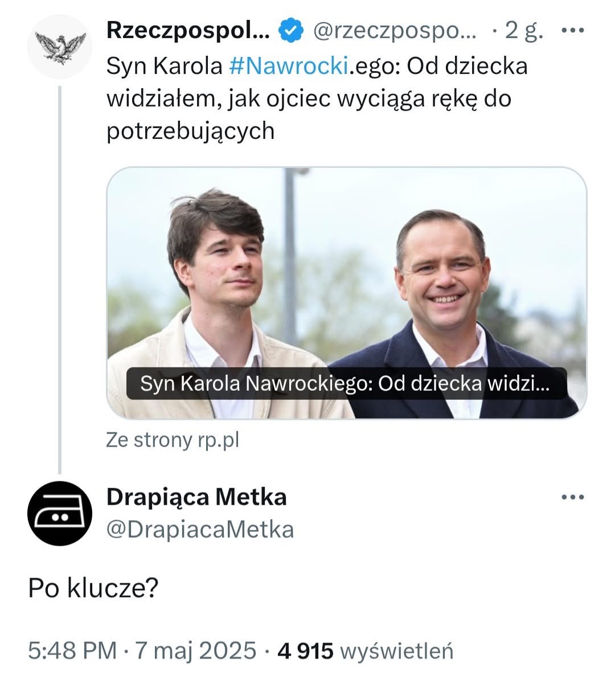Click the "5:48 PM · 7 maj 2025" timestamp
The image size is (615, 700).
tap(142, 650)
